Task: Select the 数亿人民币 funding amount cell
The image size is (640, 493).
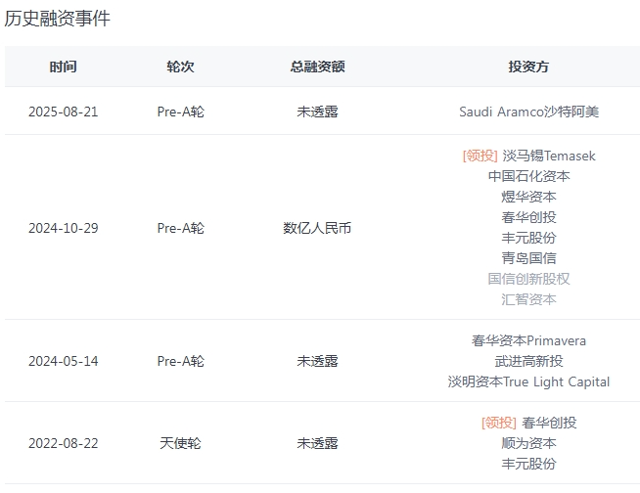Action: tap(317, 228)
